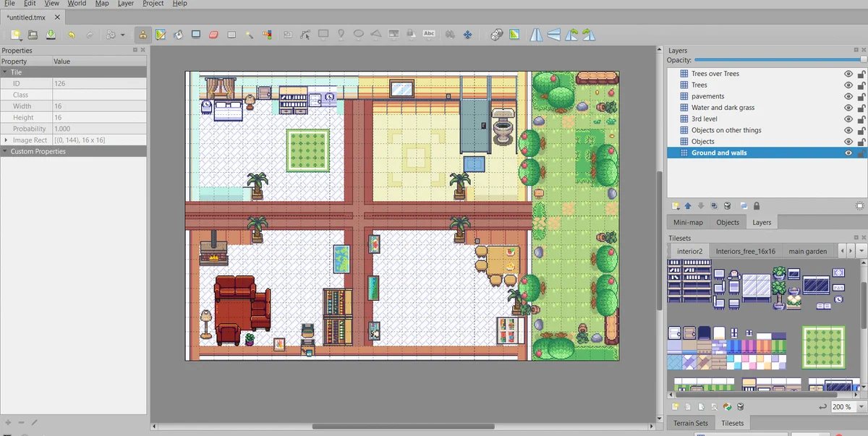Select the Eraser tool
The image size is (868, 436).
click(x=213, y=34)
